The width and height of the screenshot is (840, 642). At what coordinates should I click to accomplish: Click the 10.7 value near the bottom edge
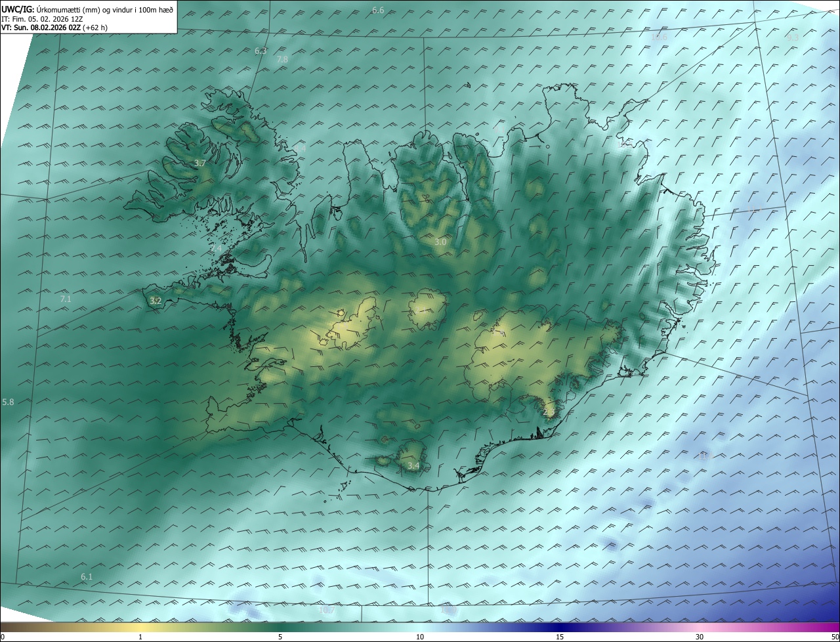click(327, 610)
